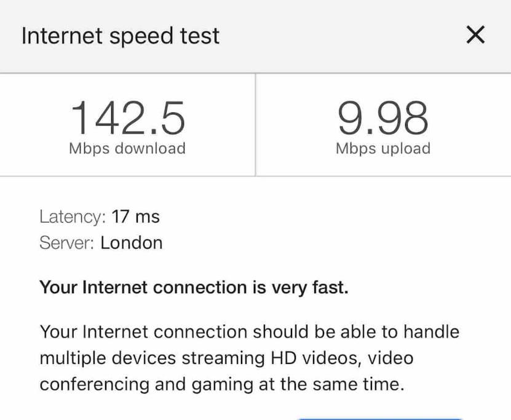Image resolution: width=511 pixels, height=420 pixels.
Task: Click the 9.98 upload speed value
Action: [383, 118]
